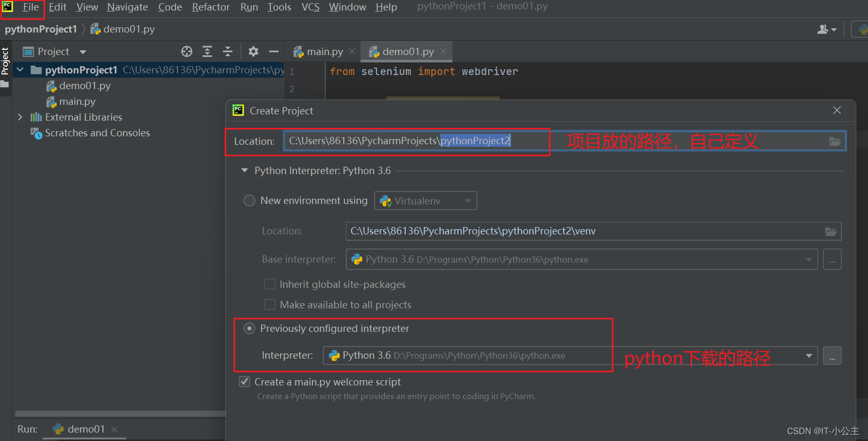
Task: Click the import line in the editor
Action: coord(424,71)
